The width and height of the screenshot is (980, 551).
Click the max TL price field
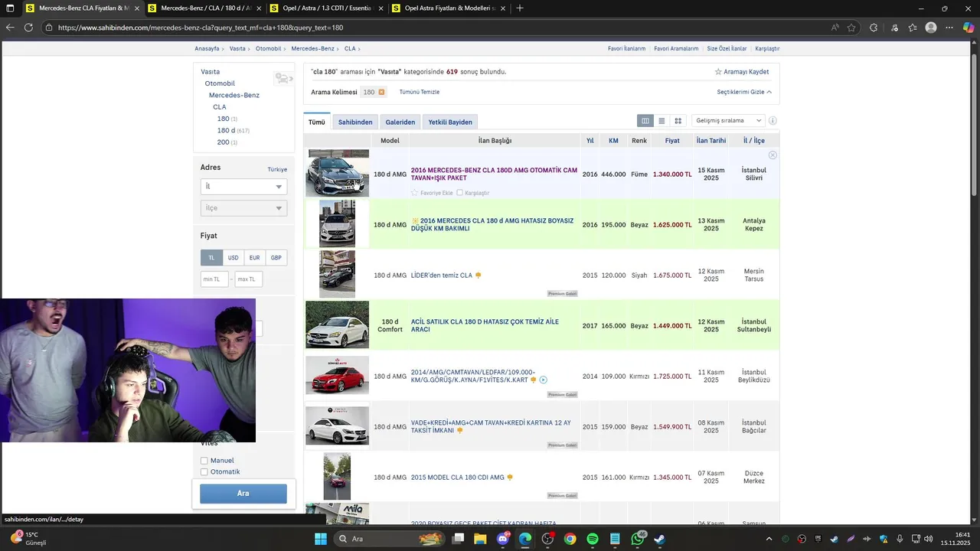pos(248,279)
